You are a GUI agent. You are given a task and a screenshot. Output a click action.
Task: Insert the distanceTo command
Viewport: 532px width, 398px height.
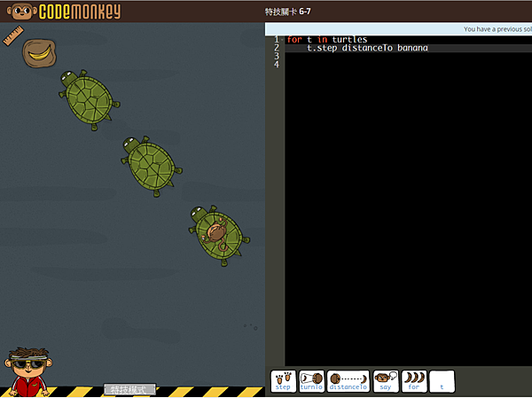click(348, 381)
